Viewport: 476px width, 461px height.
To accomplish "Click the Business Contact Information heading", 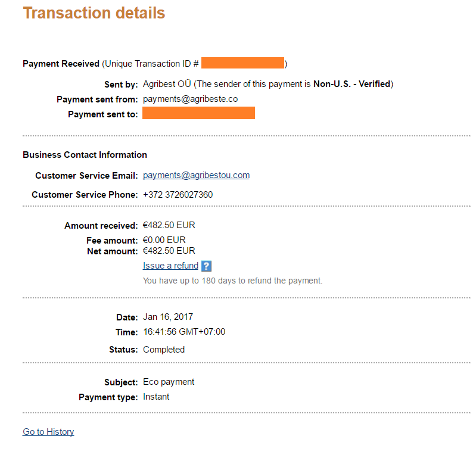I will 85,155.
